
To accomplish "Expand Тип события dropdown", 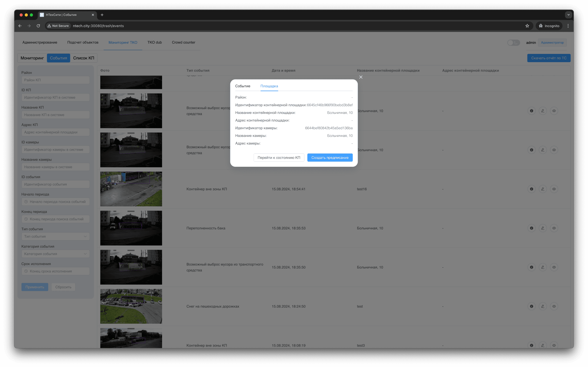I will pyautogui.click(x=55, y=237).
